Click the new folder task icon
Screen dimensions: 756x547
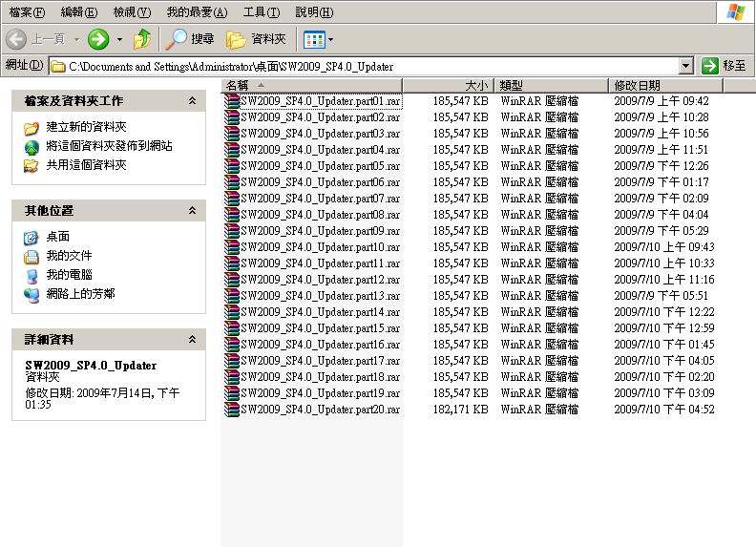31,128
